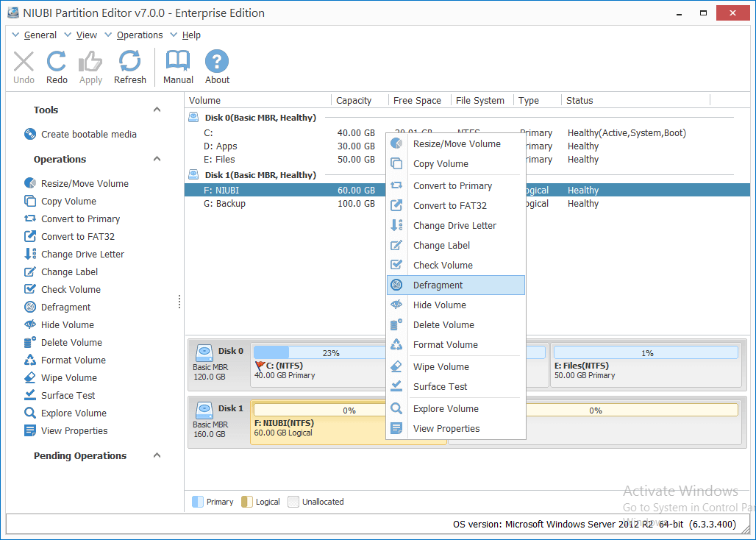Click sidebar Convert to FAT32 icon

[30, 236]
